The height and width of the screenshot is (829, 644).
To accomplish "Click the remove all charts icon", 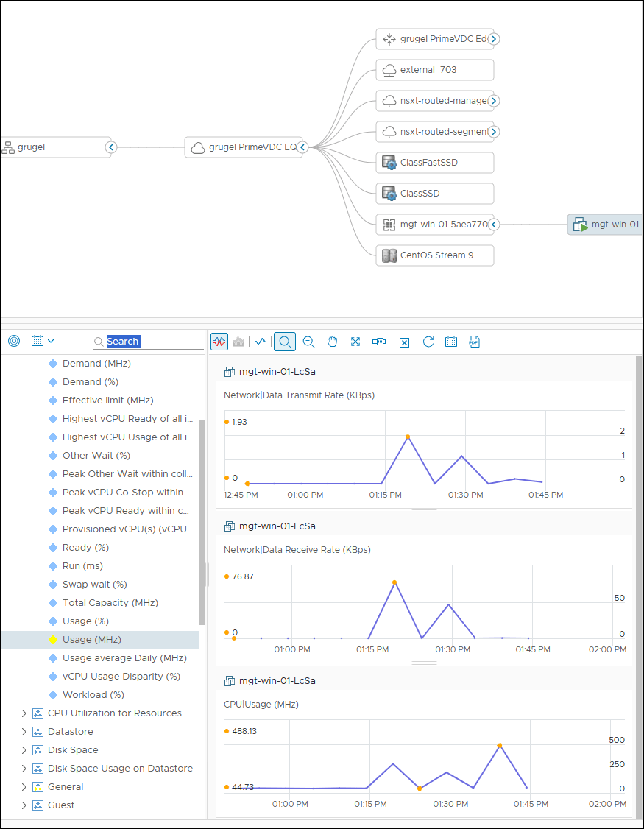I will (405, 342).
